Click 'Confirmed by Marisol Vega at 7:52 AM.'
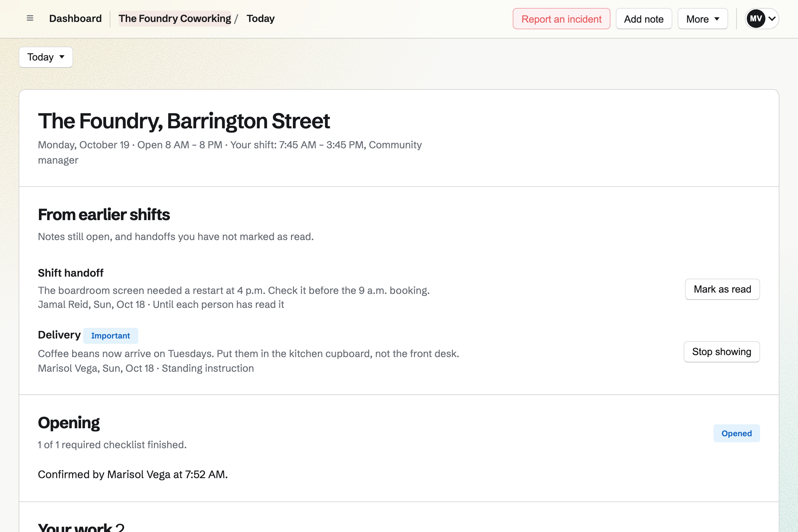This screenshot has width=798, height=532. click(x=133, y=474)
